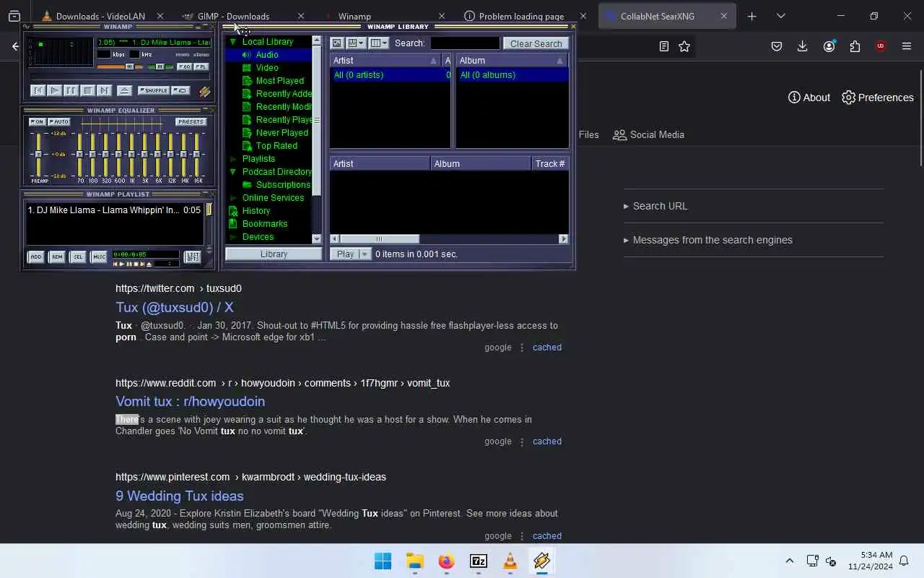Image resolution: width=924 pixels, height=578 pixels.
Task: Click the Library button below tree
Action: [x=274, y=254]
